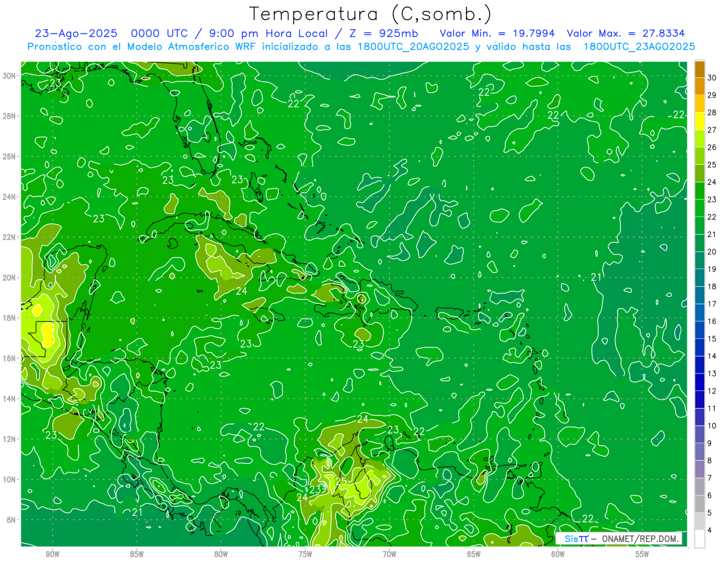
Task: Click the yellow swatch between 27 and 28
Action: [x=699, y=121]
